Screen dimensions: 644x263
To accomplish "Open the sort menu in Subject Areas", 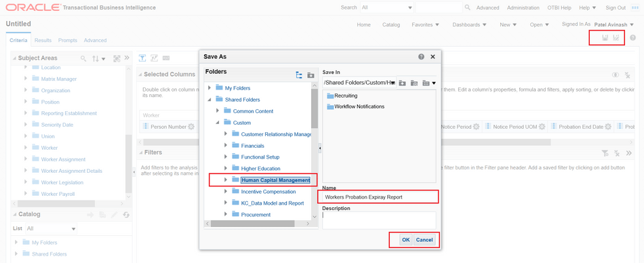I will (98, 58).
